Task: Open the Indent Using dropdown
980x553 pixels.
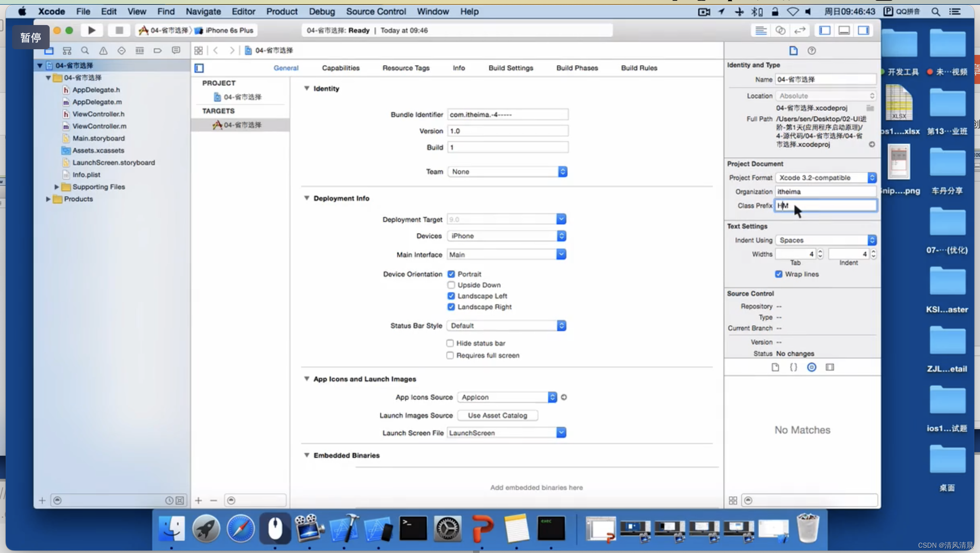Action: [x=826, y=240]
